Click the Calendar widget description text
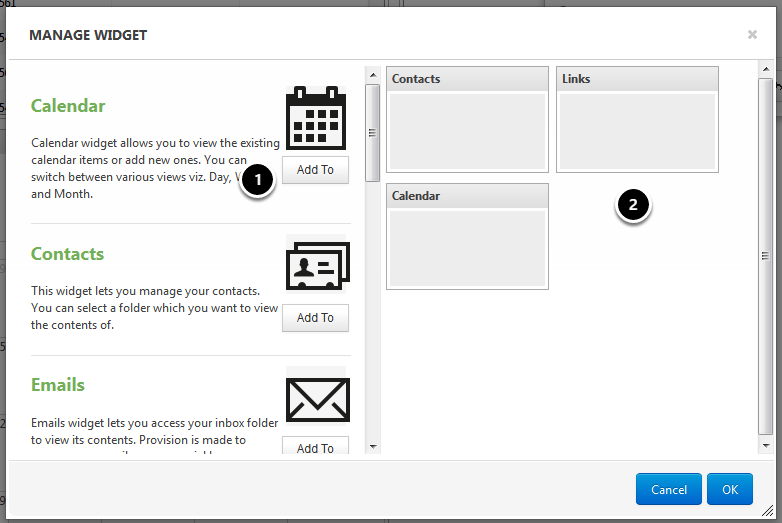The width and height of the screenshot is (782, 523). [155, 169]
